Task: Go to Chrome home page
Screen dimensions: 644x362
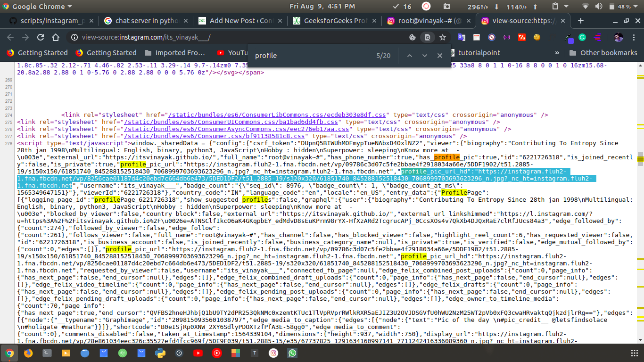Action: coord(56,37)
